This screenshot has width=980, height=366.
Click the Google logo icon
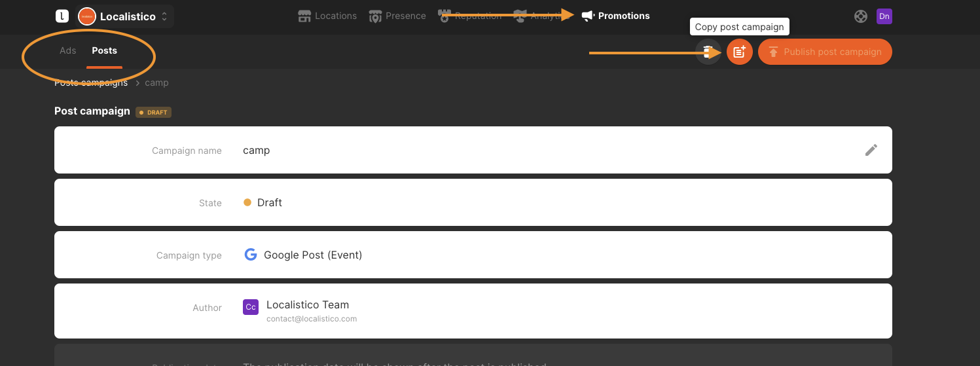(250, 255)
